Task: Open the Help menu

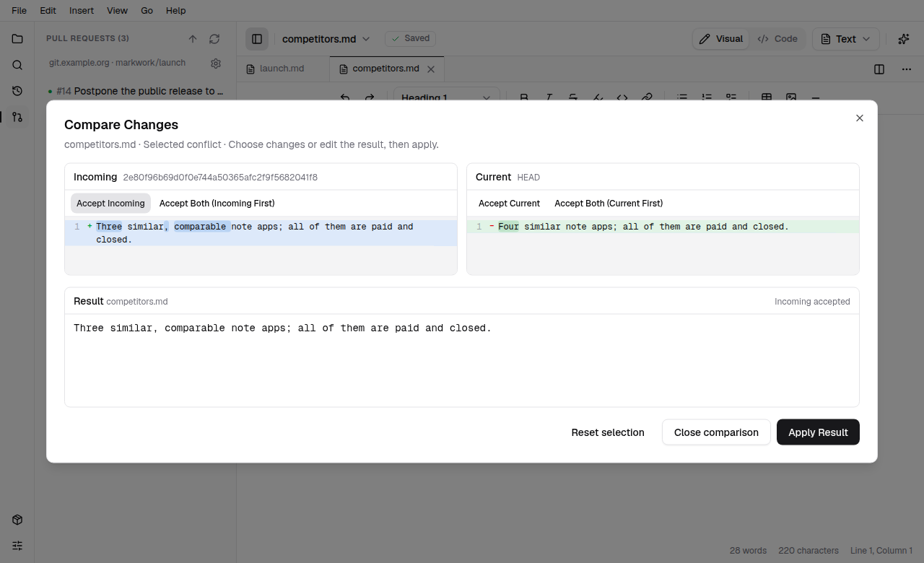Action: (176, 10)
